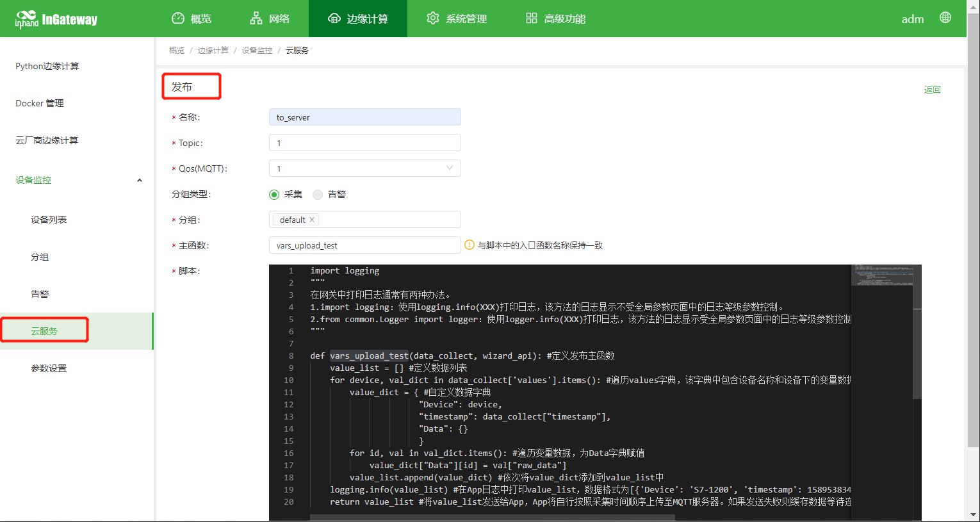
Task: Click the info icon beside main function field
Action: [469, 245]
